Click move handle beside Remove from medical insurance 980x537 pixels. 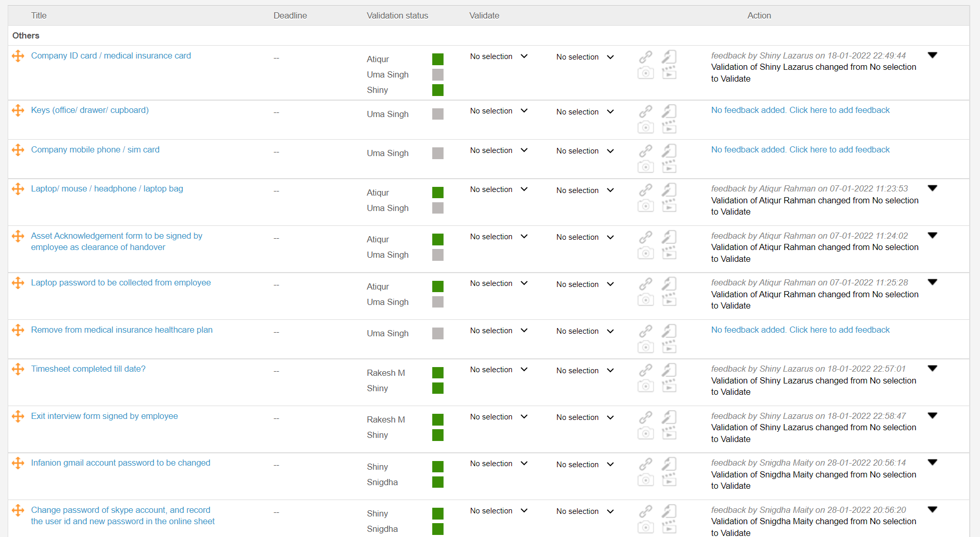(18, 330)
